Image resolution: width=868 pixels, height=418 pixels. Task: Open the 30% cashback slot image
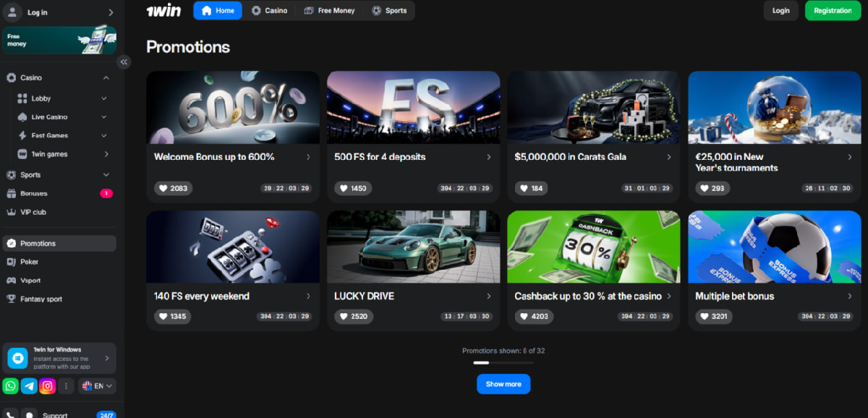594,247
